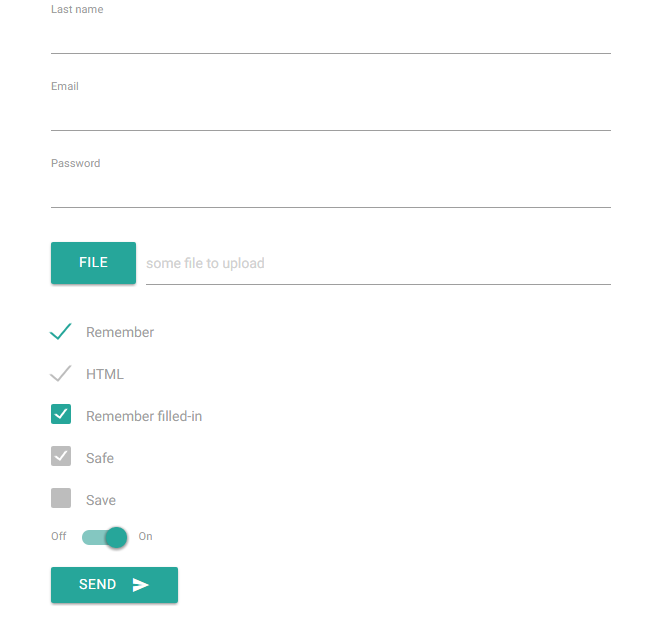
Task: Uncheck the Remember filled-in checkbox
Action: point(61,415)
